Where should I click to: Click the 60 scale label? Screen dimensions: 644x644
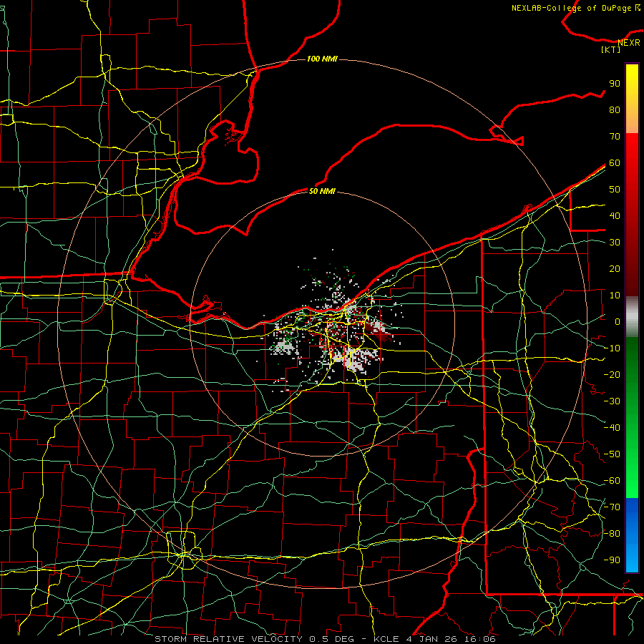615,163
